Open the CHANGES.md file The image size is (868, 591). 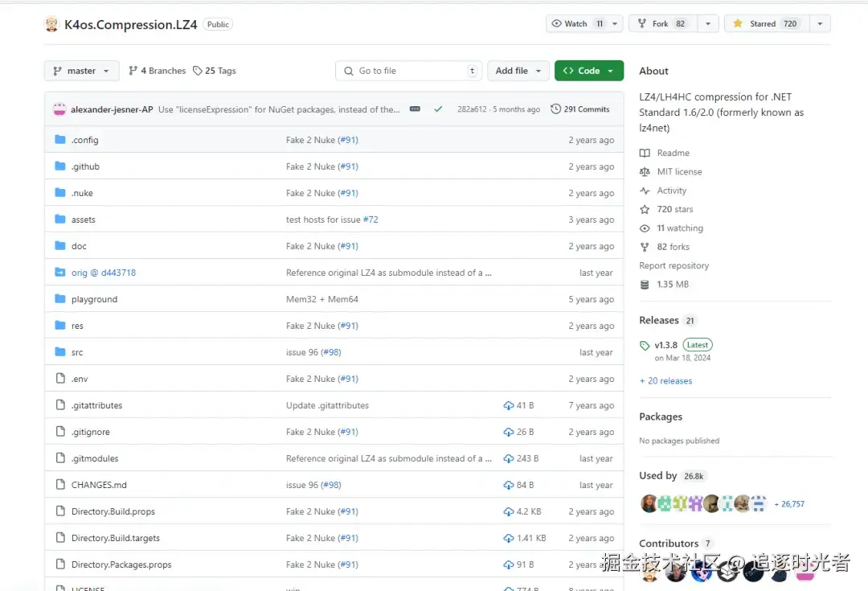point(99,485)
